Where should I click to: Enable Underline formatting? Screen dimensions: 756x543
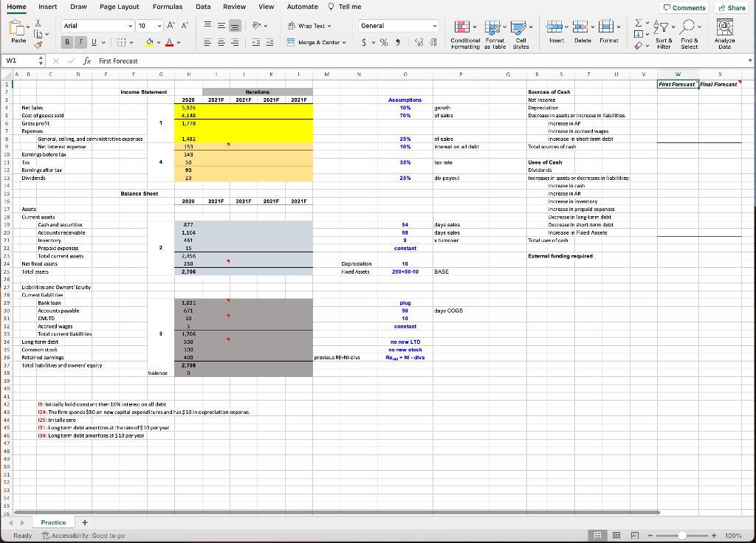click(x=94, y=42)
